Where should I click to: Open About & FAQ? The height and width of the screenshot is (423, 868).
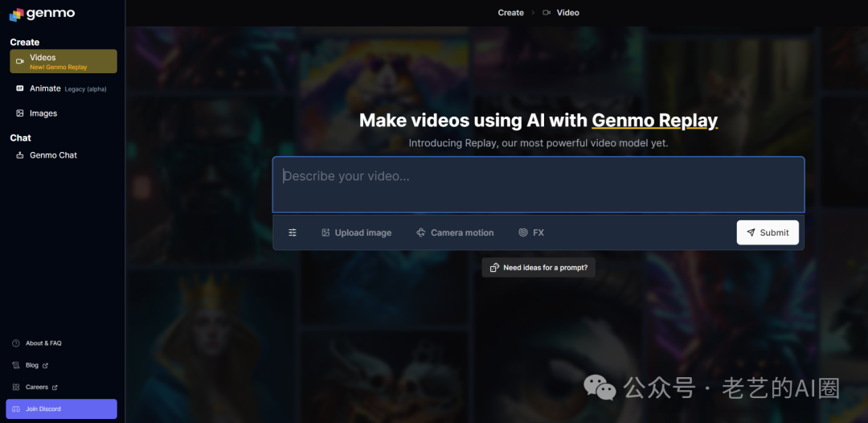coord(37,343)
